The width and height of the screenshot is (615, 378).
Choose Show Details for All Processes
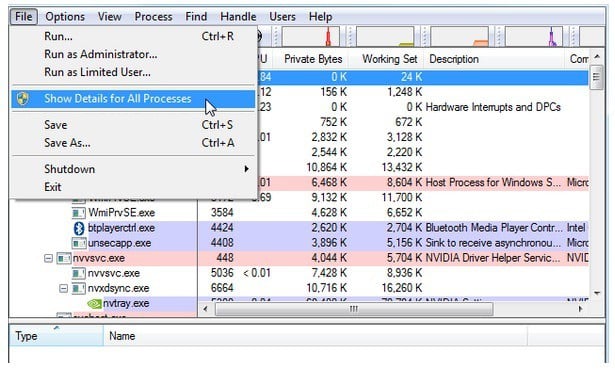point(133,99)
